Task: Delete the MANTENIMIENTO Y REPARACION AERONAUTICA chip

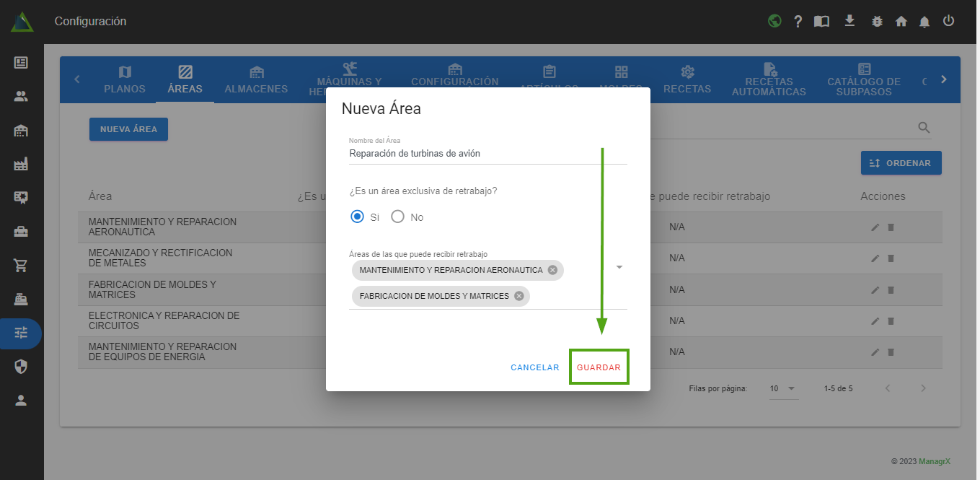Action: coord(552,270)
